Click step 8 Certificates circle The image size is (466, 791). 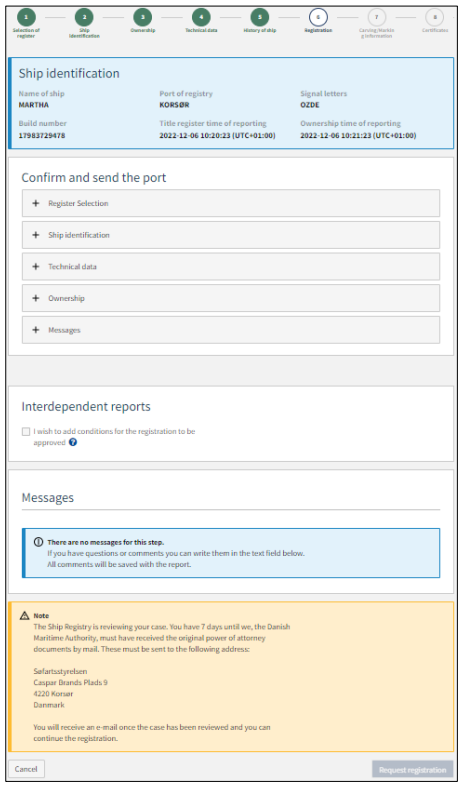[x=435, y=17]
